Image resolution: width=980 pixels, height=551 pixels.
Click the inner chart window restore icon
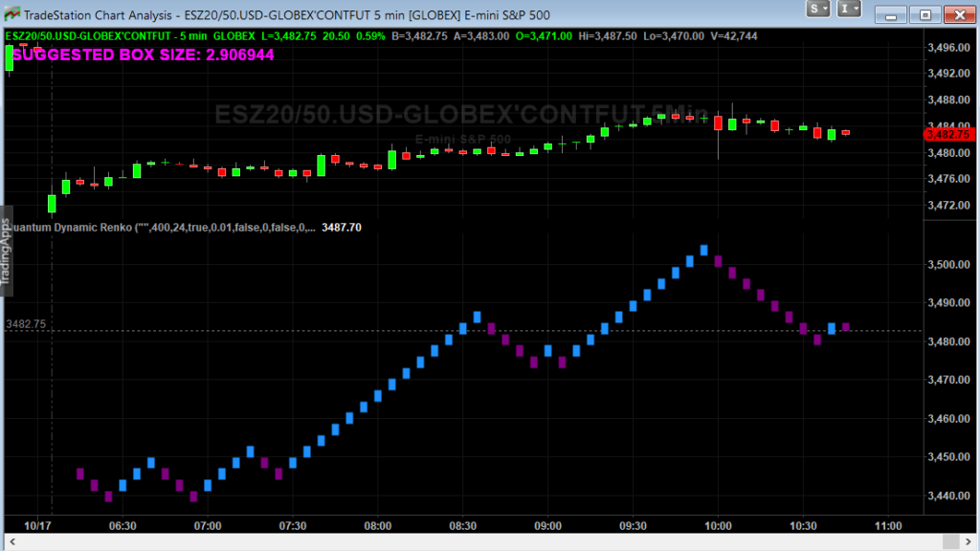[x=924, y=14]
